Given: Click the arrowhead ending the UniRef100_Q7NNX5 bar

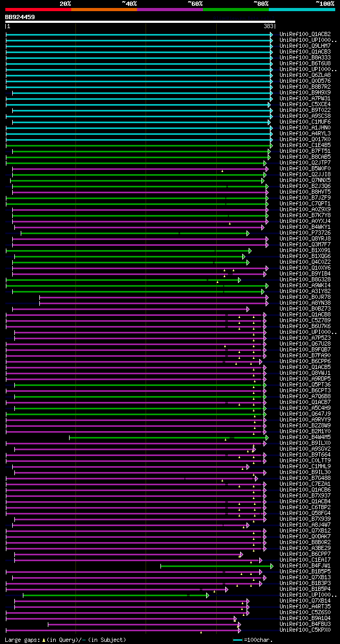Looking at the screenshot, I should click(x=263, y=181).
